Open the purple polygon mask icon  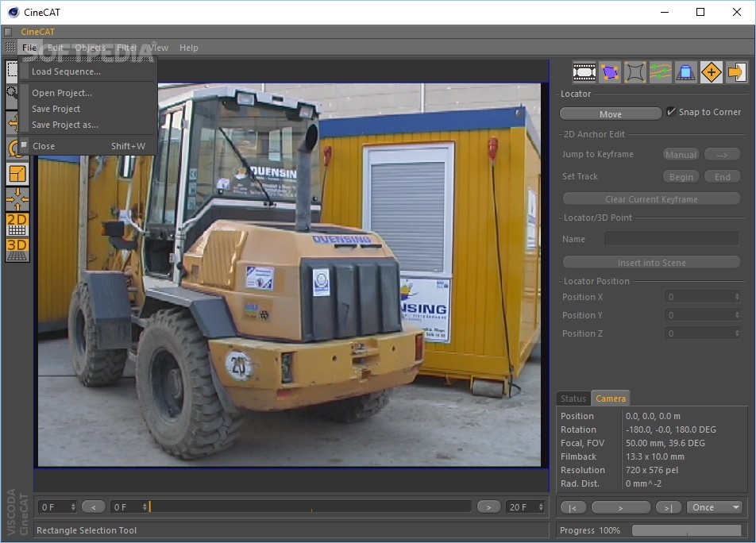tap(610, 73)
